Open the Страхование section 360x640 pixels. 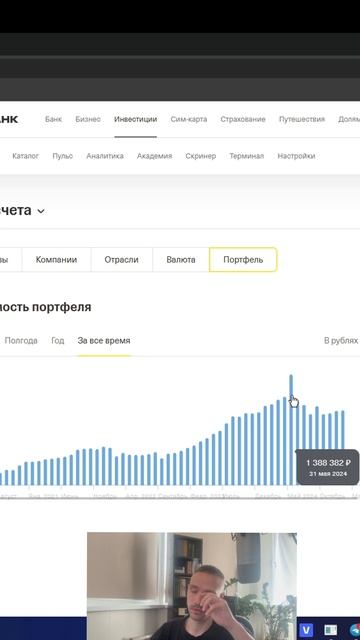point(243,119)
